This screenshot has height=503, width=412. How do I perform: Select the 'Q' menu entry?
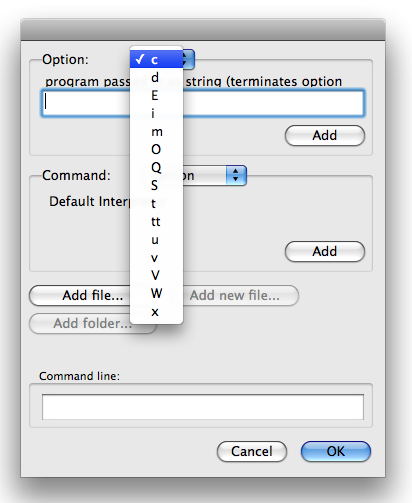[x=156, y=167]
